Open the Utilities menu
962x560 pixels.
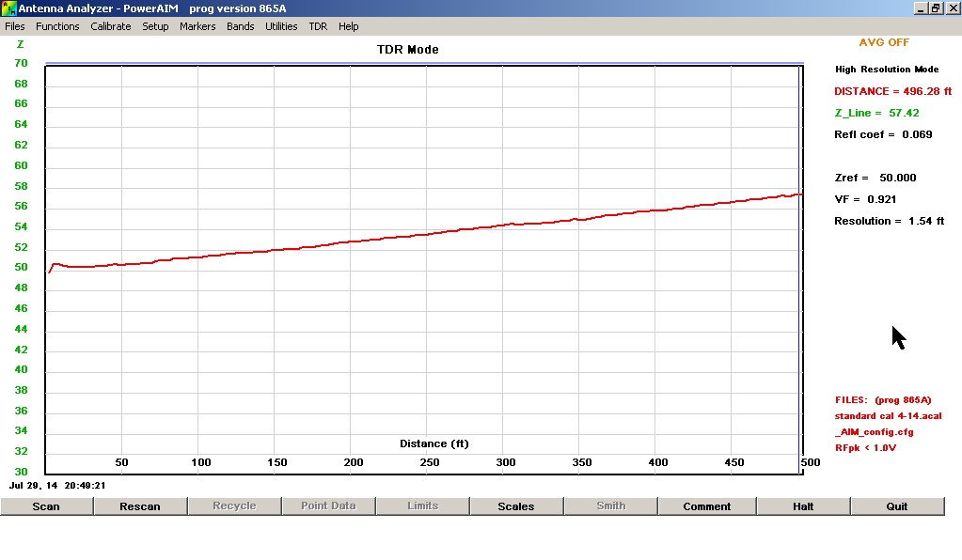click(281, 26)
